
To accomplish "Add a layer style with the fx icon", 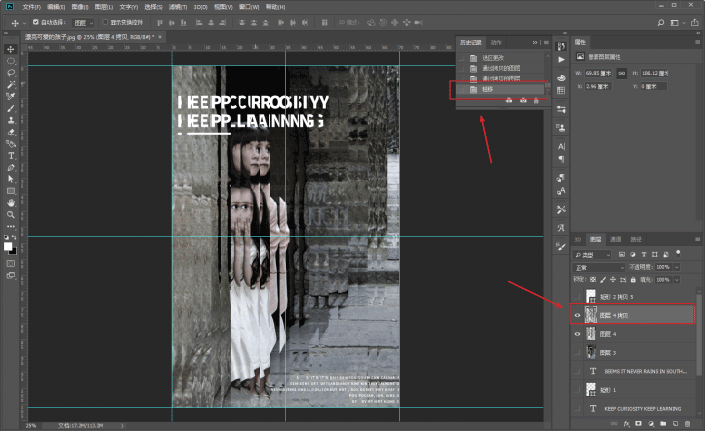I will 626,423.
